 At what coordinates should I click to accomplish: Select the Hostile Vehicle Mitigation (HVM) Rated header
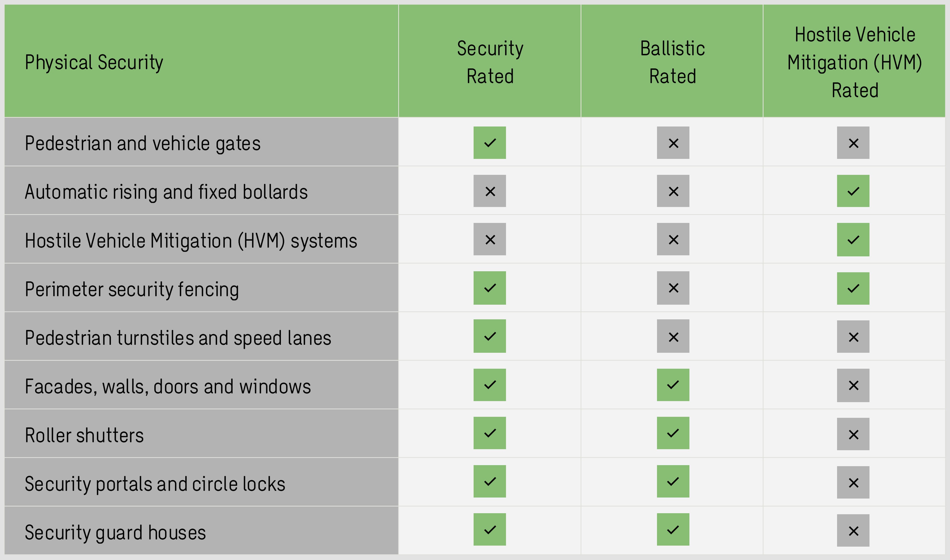855,62
